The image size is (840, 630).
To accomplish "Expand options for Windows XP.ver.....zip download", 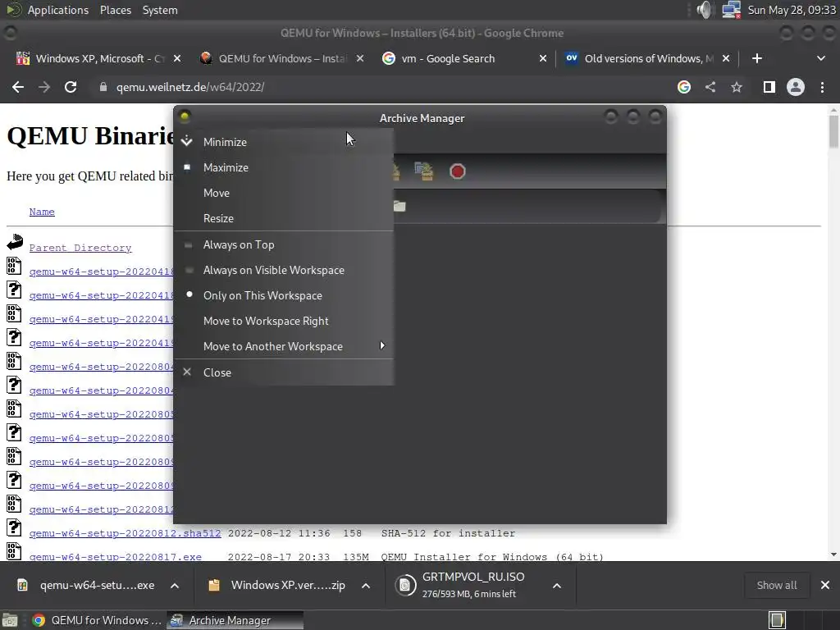I will (x=366, y=586).
